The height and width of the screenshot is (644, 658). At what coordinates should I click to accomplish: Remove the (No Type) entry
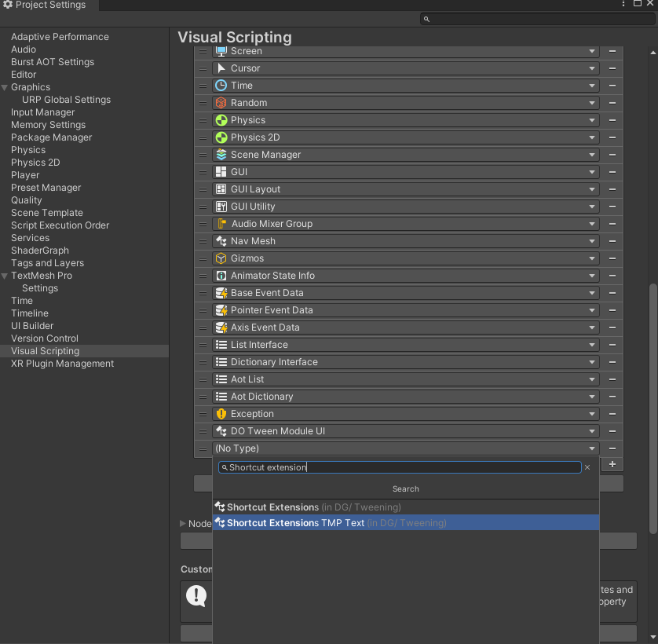(x=612, y=448)
